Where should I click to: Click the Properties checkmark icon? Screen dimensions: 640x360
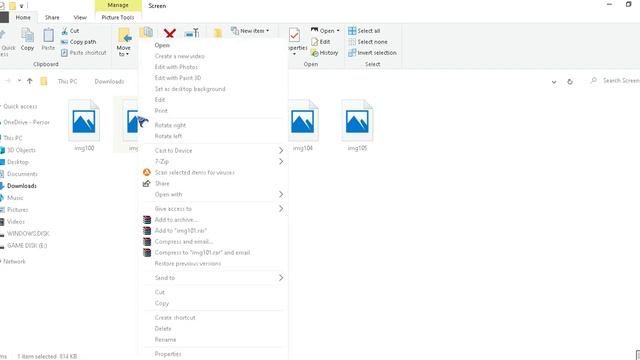294,35
